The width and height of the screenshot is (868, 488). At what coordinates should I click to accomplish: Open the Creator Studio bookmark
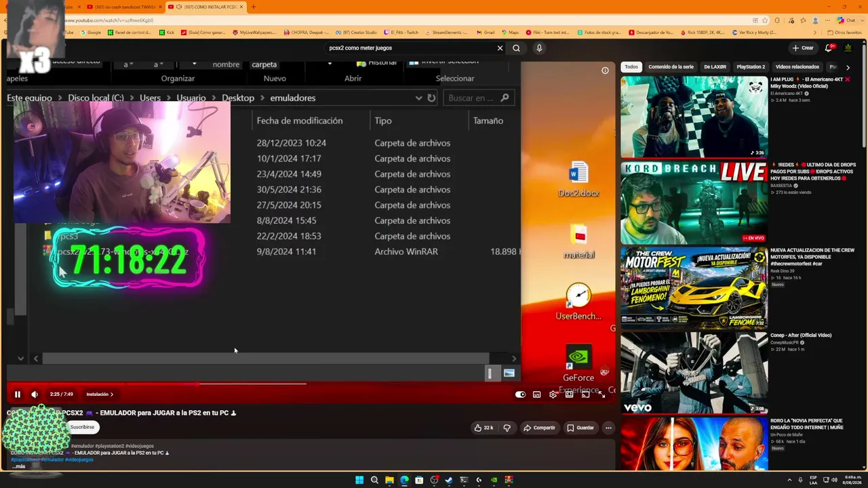click(355, 33)
